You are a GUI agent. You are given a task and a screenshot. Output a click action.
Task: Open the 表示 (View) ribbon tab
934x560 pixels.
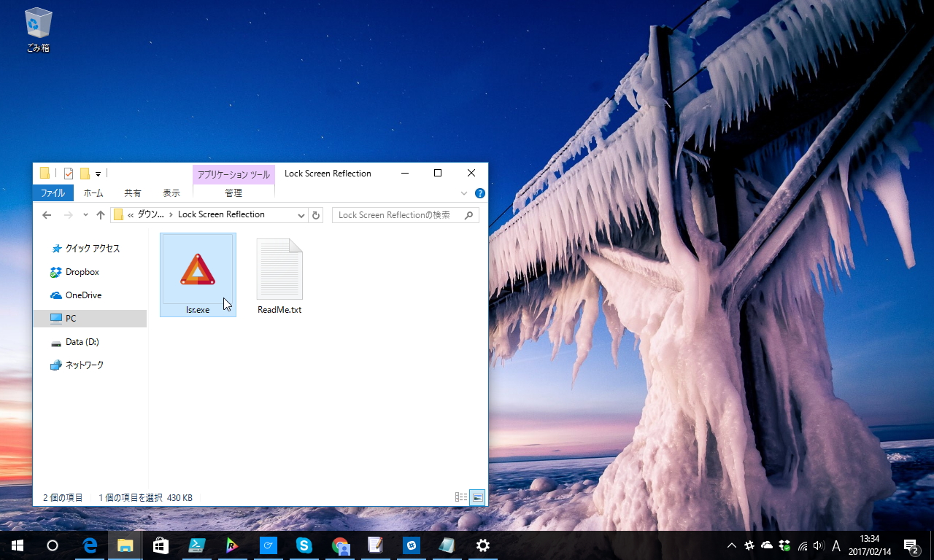tap(171, 193)
